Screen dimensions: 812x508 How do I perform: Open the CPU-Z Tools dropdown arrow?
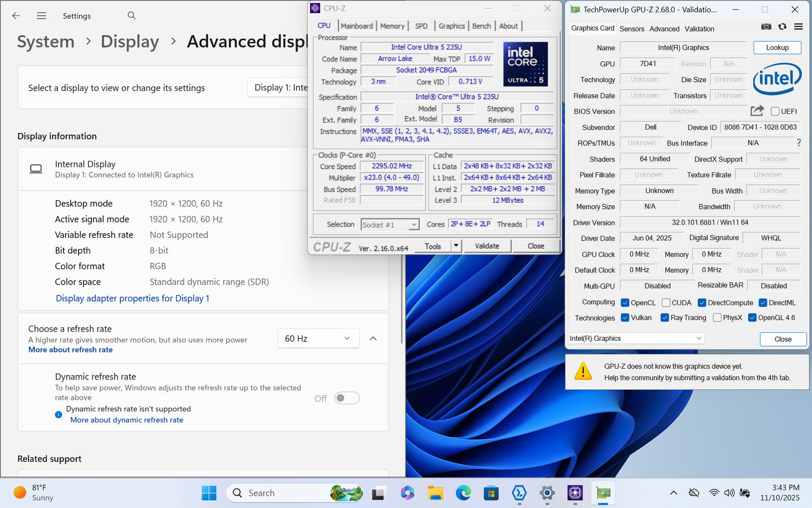pos(456,246)
